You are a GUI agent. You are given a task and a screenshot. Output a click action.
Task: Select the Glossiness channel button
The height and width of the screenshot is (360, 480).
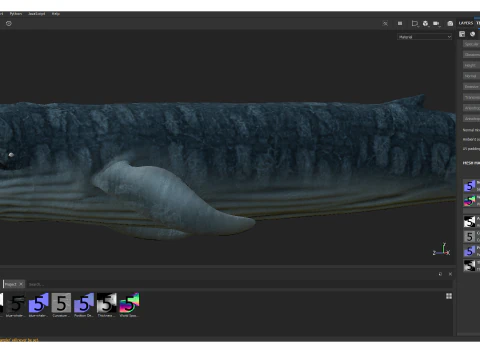[x=471, y=55]
